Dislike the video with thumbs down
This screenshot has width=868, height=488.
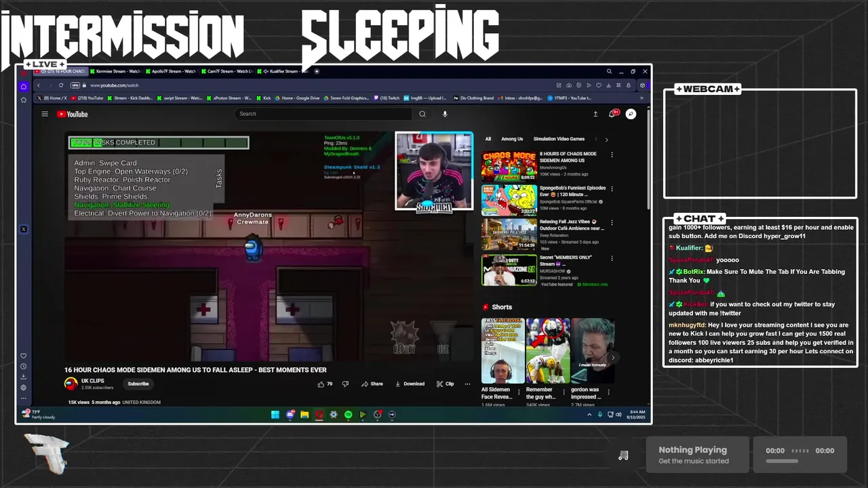tap(345, 384)
